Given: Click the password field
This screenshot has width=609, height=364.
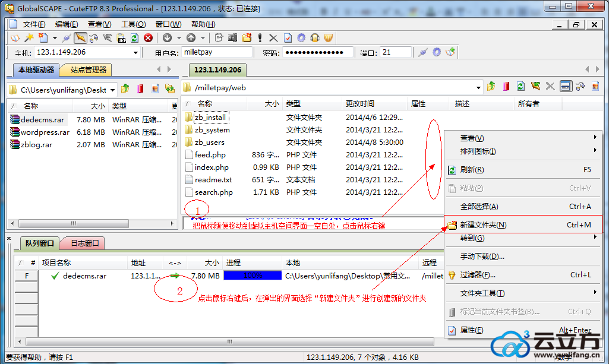Looking at the screenshot, I should (318, 52).
